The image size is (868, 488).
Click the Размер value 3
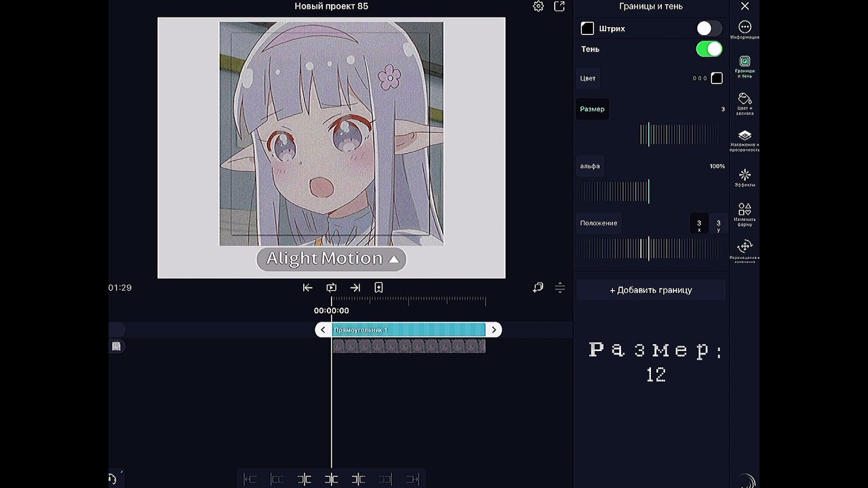coord(723,109)
